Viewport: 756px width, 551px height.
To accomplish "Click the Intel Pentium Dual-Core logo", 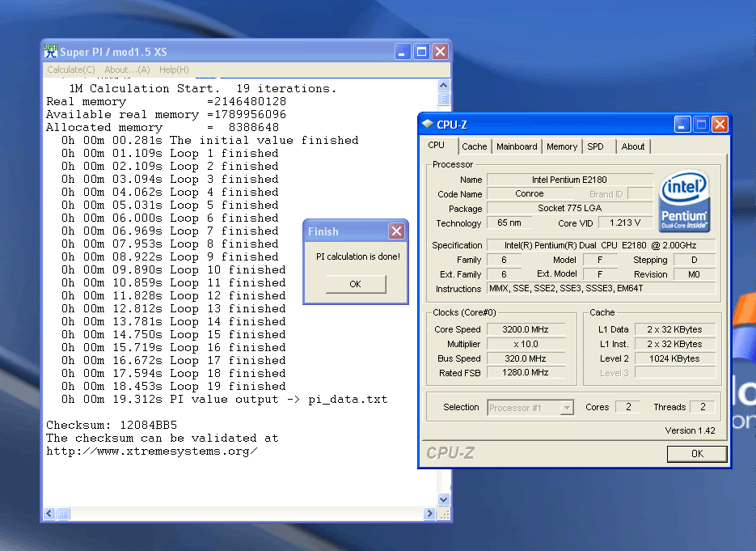I will 684,201.
